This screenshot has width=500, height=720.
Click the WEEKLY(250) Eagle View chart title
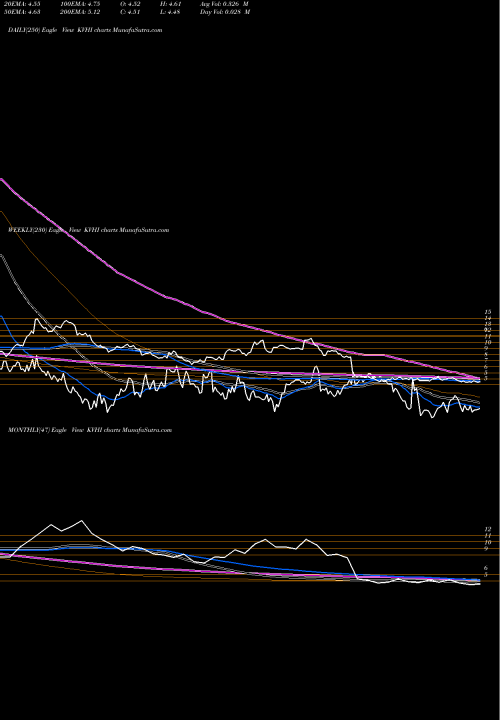pos(89,230)
